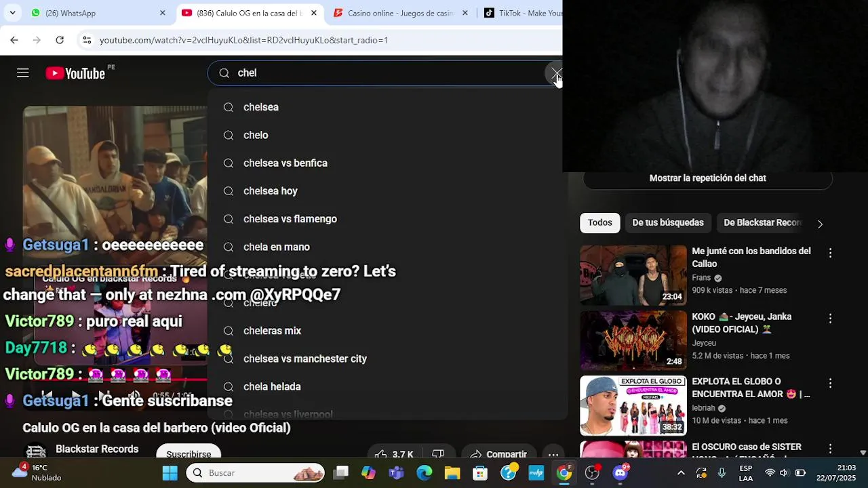Close the WhatsApp tab
The width and height of the screenshot is (868, 488).
[163, 13]
